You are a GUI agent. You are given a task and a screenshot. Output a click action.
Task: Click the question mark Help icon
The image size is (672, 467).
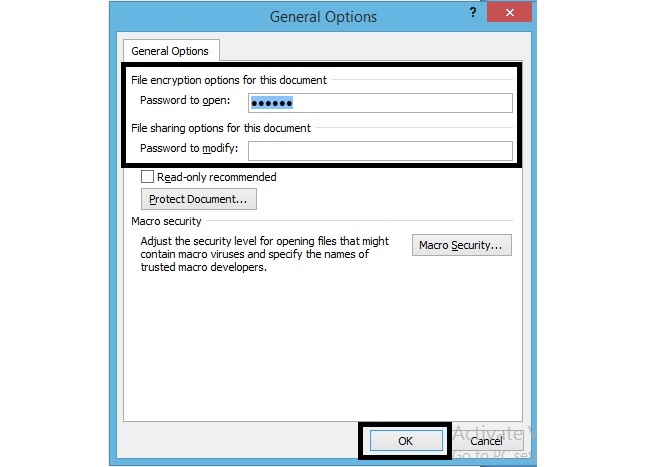click(x=471, y=11)
